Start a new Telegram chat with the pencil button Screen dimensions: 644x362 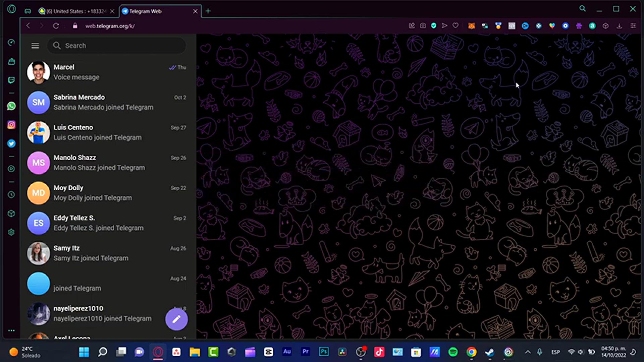(176, 319)
